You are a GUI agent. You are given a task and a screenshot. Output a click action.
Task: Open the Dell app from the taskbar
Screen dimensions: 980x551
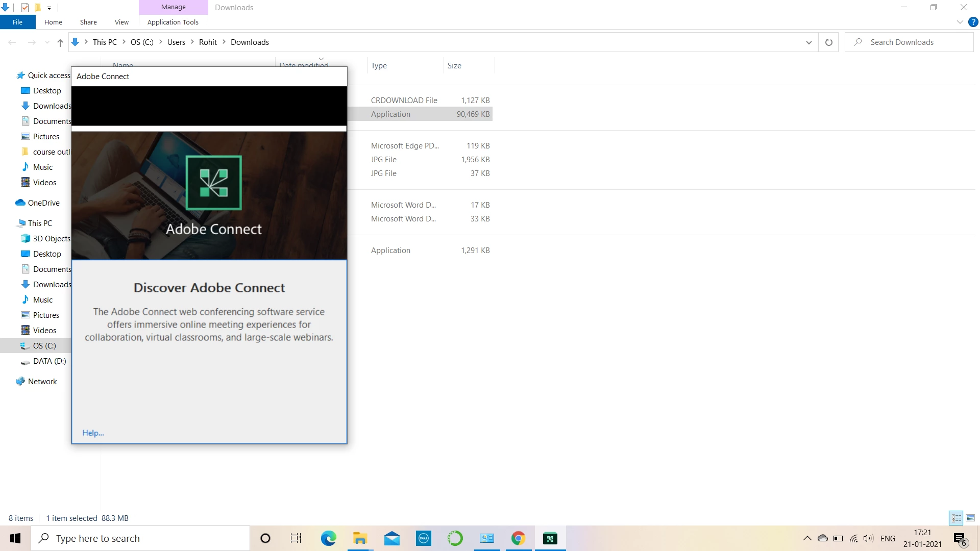pos(423,538)
